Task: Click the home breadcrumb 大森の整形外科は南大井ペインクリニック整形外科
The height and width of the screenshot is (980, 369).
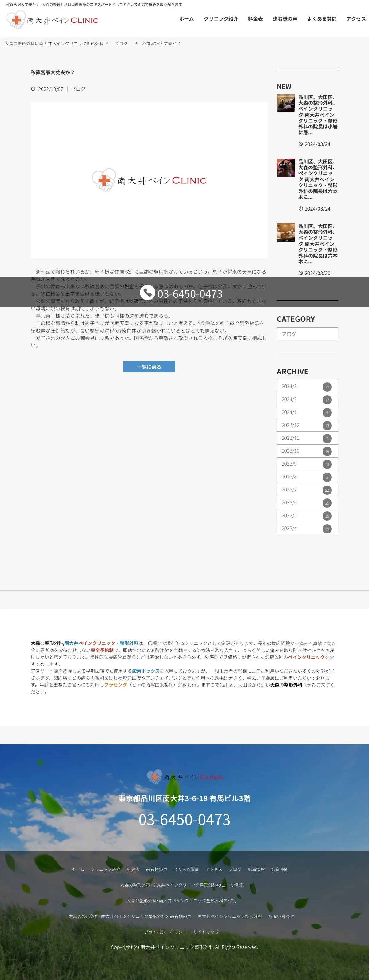Action: pyautogui.click(x=54, y=43)
